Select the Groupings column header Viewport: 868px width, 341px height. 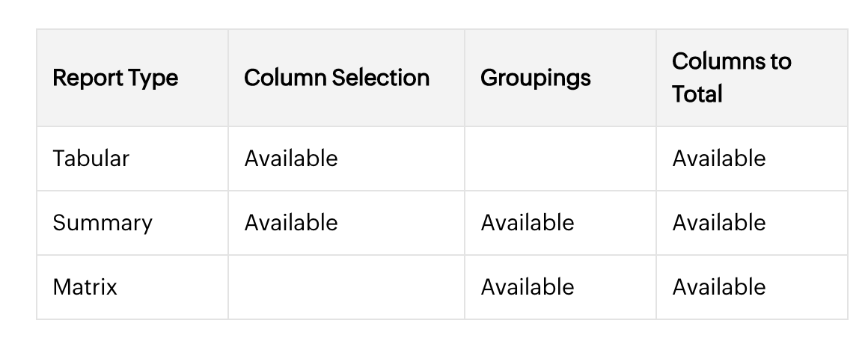coord(535,78)
